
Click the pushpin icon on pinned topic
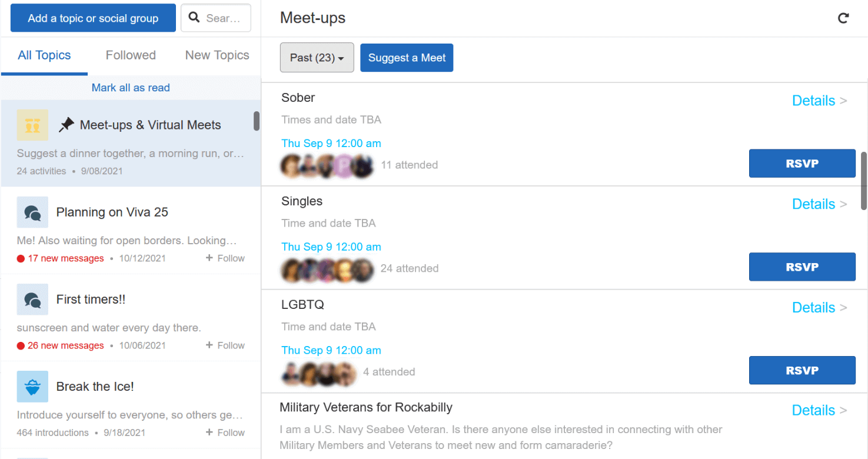click(66, 125)
